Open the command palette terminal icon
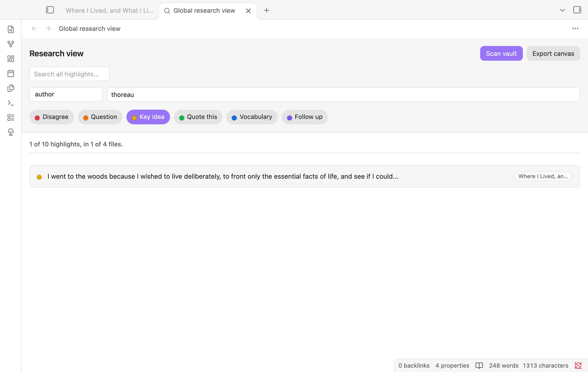This screenshot has width=588, height=372. 11,103
